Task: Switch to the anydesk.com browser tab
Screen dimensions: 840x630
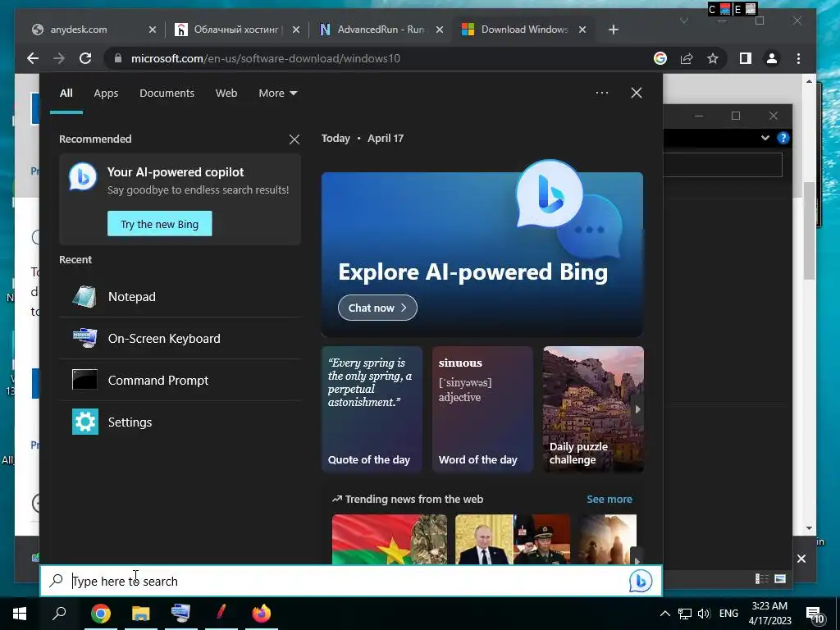Action: click(x=94, y=30)
